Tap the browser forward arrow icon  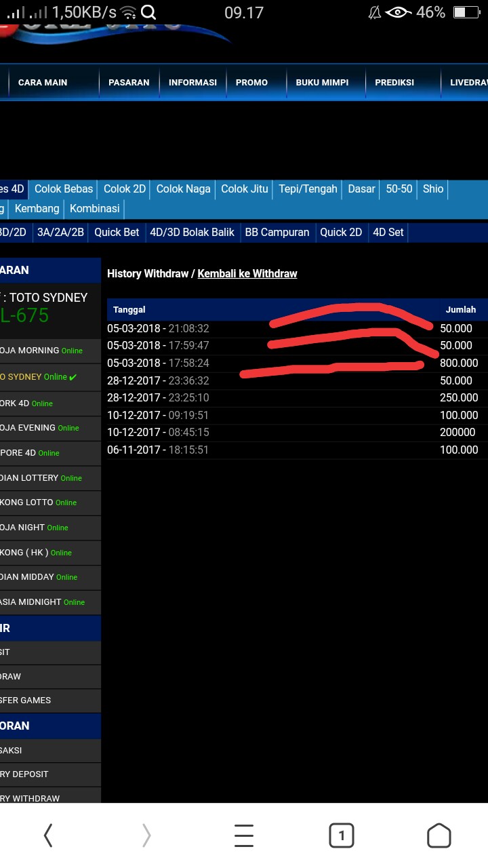pyautogui.click(x=146, y=835)
